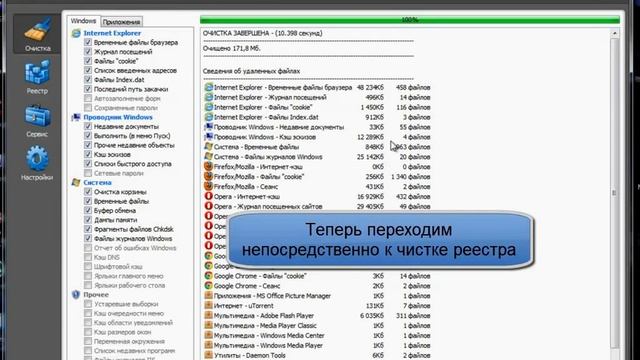Toggle the Файлы "cookie" checkbox
The height and width of the screenshot is (360, 640).
coord(88,61)
